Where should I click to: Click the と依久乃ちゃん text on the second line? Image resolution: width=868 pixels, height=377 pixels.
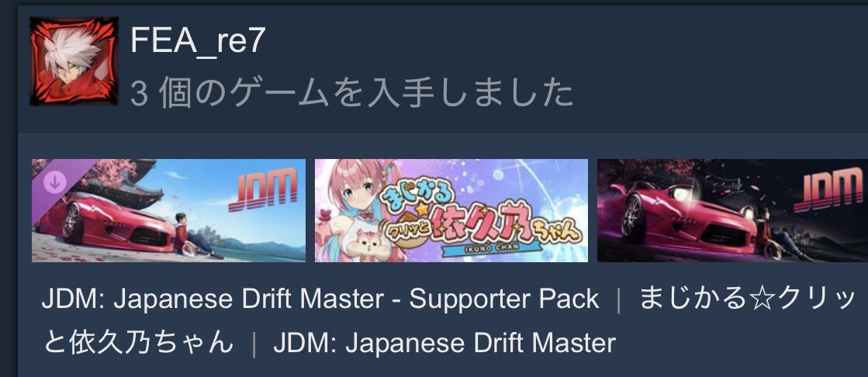[x=139, y=343]
